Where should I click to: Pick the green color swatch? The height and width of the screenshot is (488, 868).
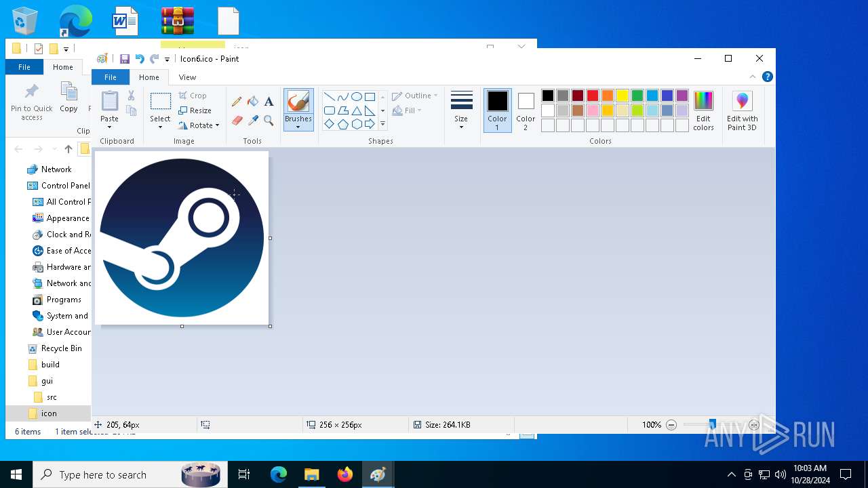(637, 96)
